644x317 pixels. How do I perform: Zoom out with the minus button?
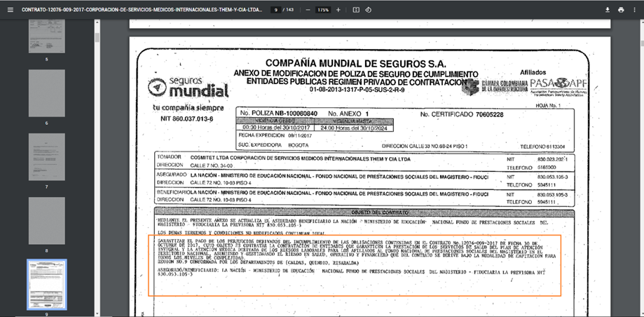308,10
